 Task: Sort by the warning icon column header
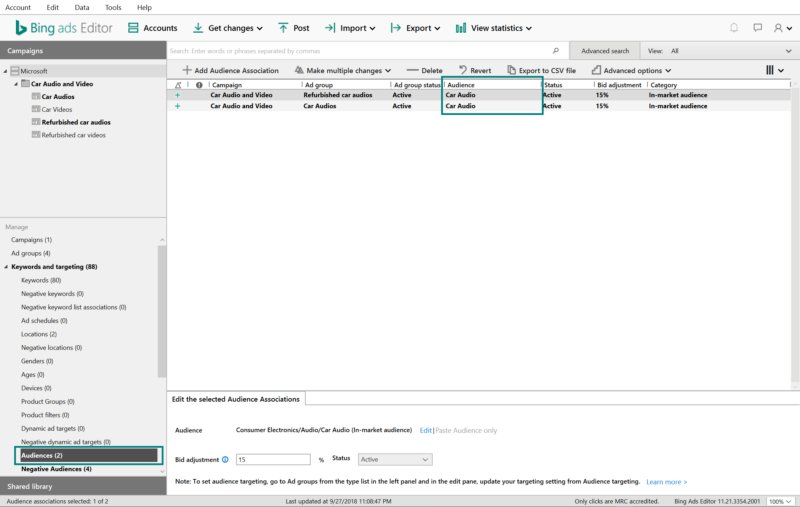click(x=178, y=85)
